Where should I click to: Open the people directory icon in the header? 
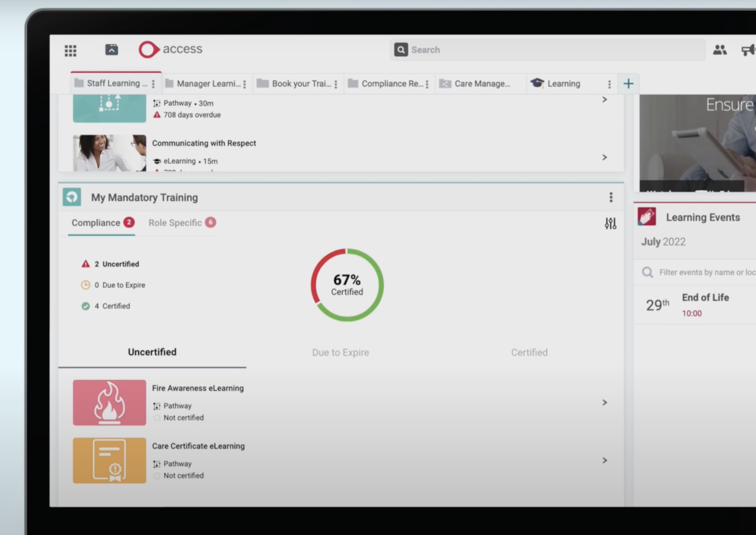coord(721,49)
